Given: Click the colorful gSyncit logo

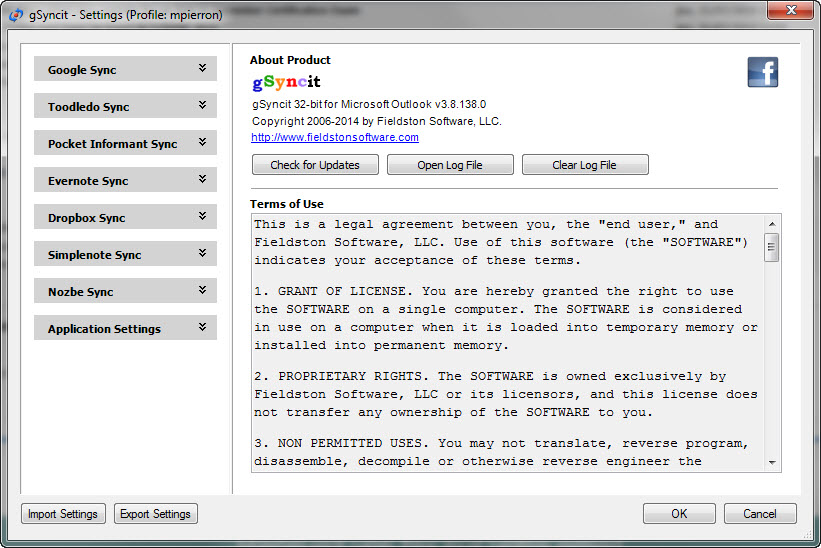Looking at the screenshot, I should pos(286,82).
